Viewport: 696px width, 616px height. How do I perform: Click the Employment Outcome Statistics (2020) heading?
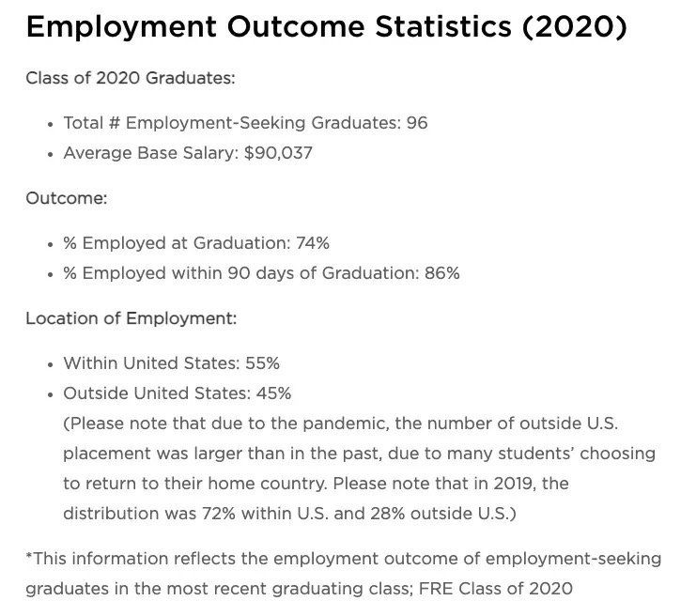(x=326, y=27)
